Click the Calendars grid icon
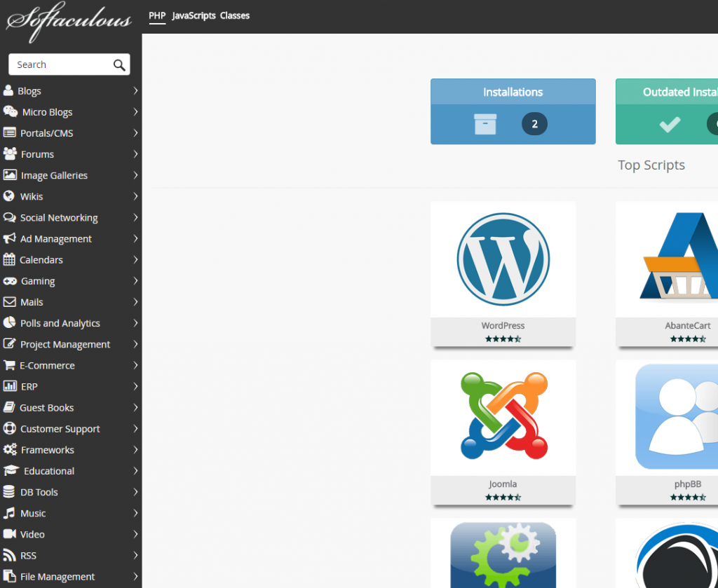 pos(9,259)
